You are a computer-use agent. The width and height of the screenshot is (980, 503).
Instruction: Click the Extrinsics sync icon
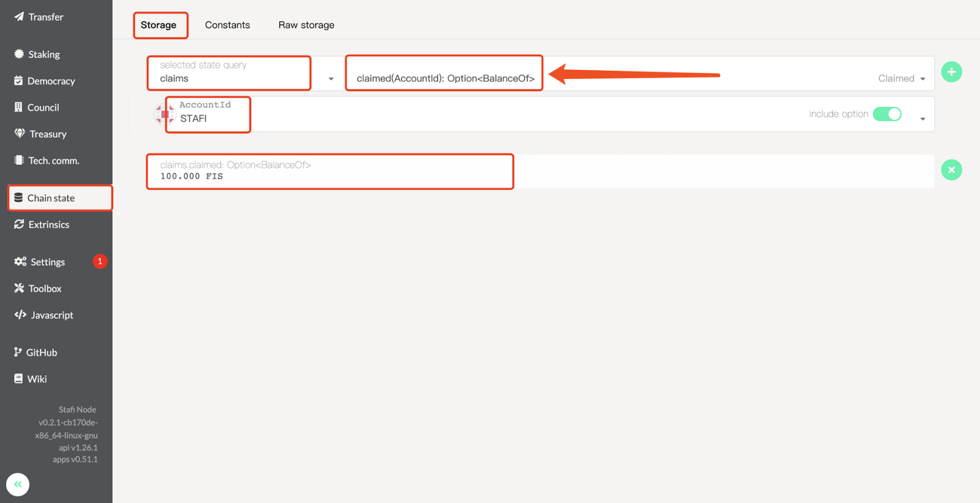click(19, 224)
